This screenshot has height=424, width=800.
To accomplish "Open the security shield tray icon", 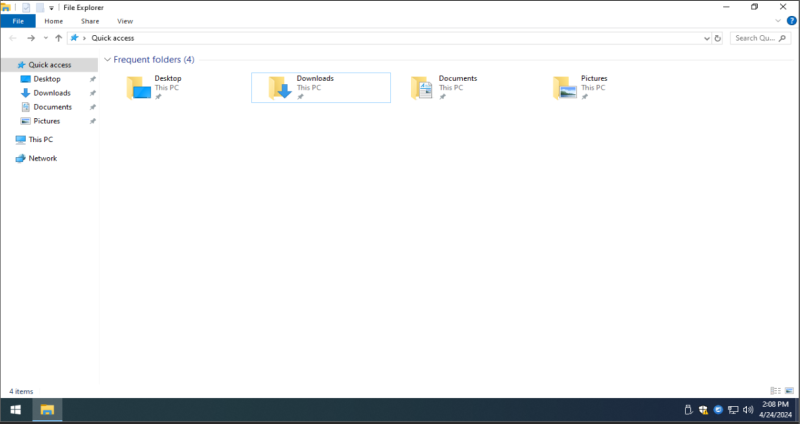I will pyautogui.click(x=703, y=410).
